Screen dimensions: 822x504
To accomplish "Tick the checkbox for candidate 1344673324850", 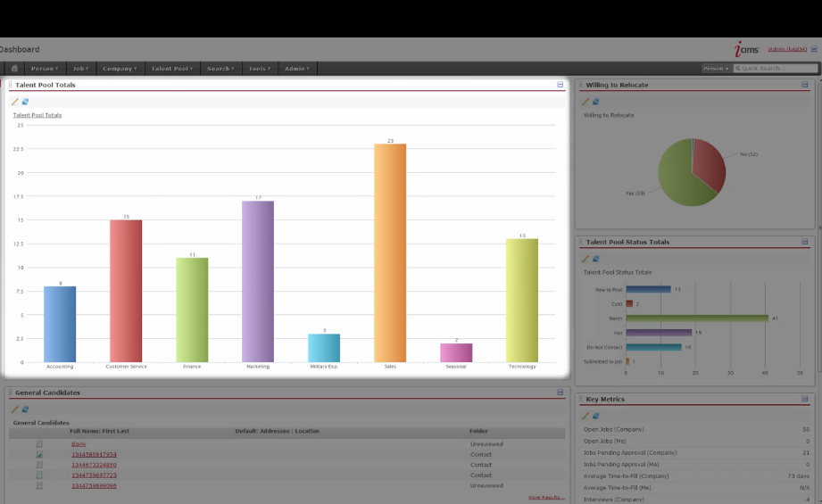I will tap(39, 465).
